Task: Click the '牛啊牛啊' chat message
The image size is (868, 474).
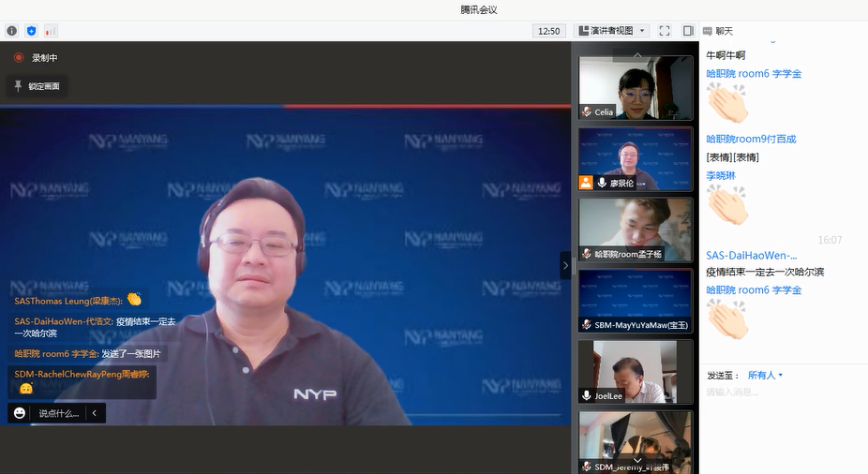Action: 726,55
